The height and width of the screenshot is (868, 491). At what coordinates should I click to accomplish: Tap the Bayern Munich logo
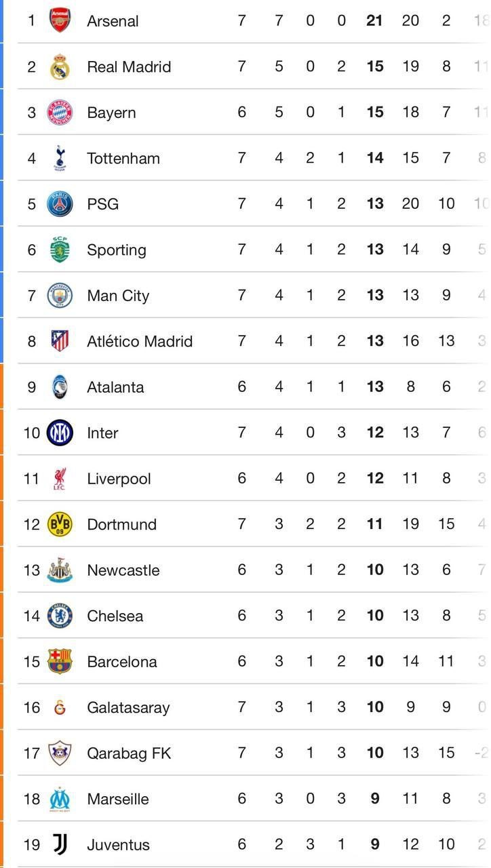click(60, 112)
